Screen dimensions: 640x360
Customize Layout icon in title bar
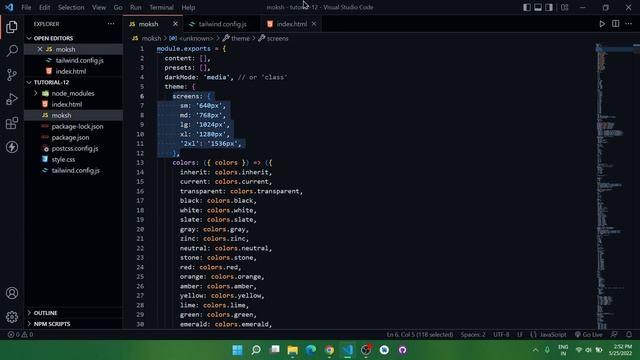(564, 7)
